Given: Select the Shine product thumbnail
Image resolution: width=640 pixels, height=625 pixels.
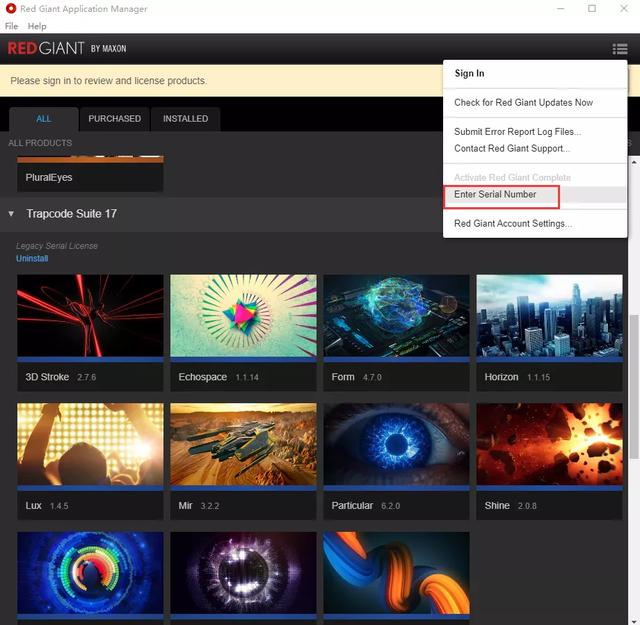Looking at the screenshot, I should [x=549, y=444].
